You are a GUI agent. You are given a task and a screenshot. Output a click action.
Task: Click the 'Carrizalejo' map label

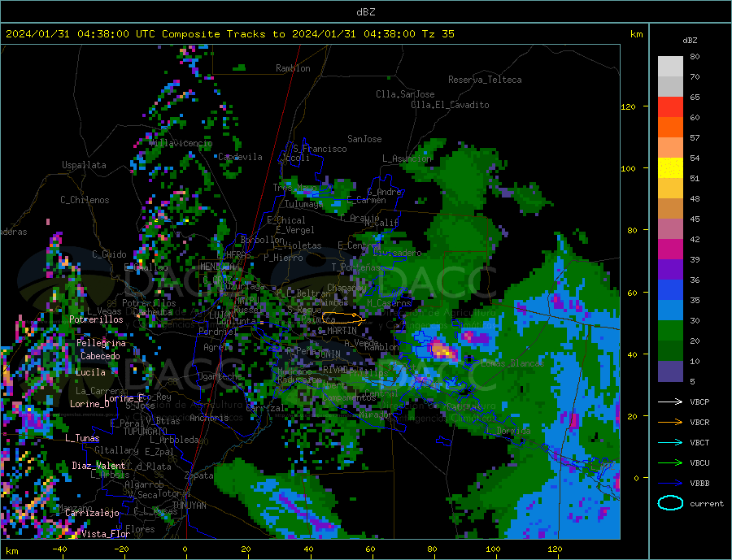pos(92,514)
